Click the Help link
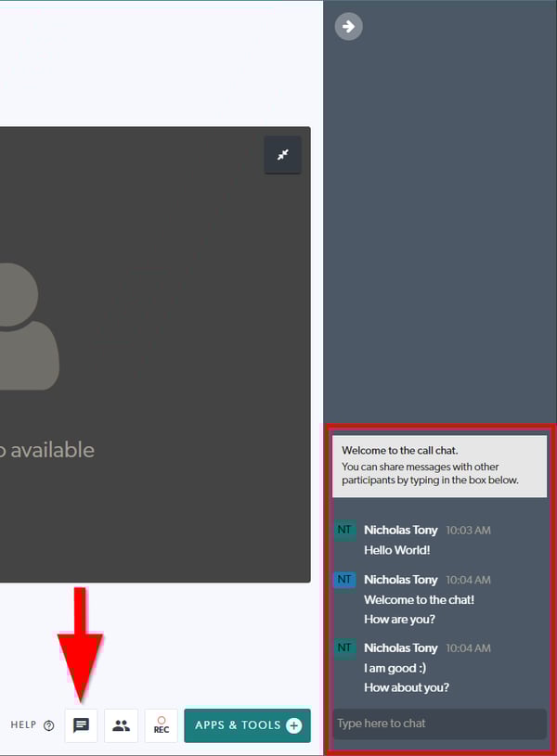The image size is (557, 756). 32,725
